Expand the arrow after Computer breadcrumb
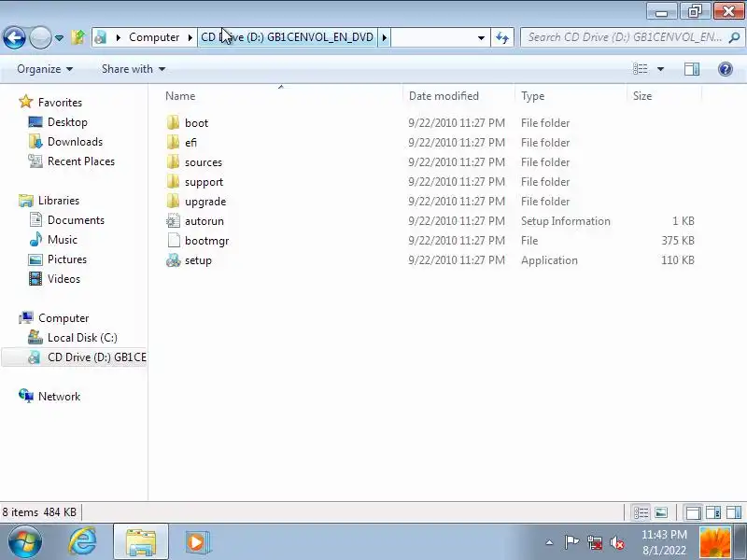 point(190,37)
